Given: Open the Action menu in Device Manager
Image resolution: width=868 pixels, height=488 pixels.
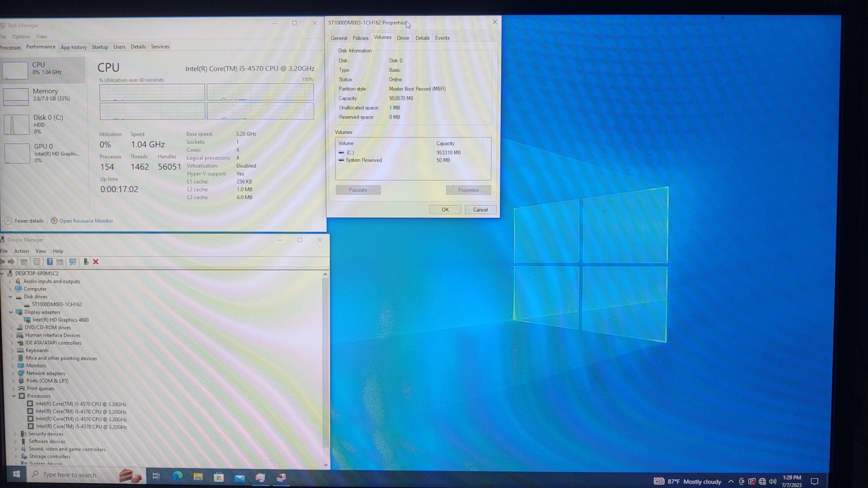Looking at the screenshot, I should point(21,251).
